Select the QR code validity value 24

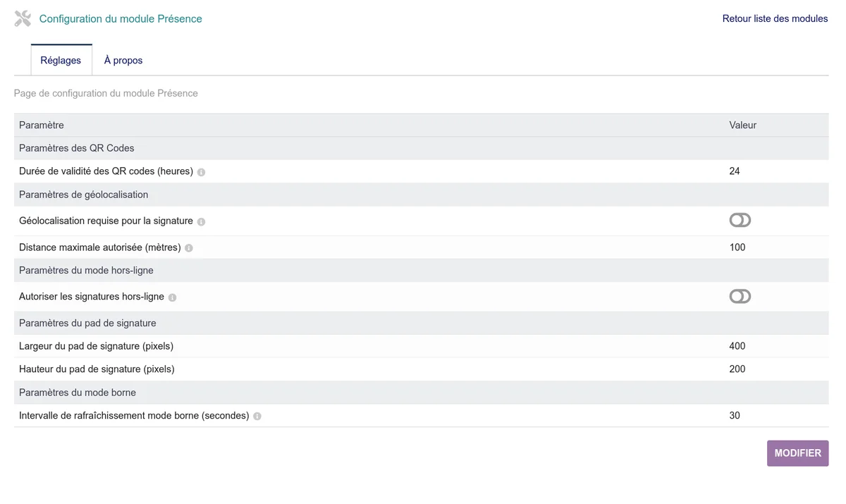735,171
